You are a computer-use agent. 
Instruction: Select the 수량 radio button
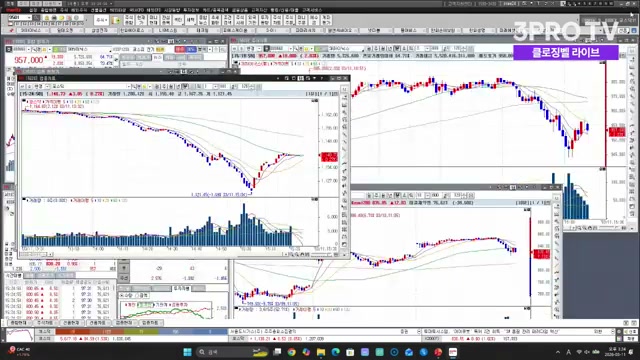click(127, 295)
